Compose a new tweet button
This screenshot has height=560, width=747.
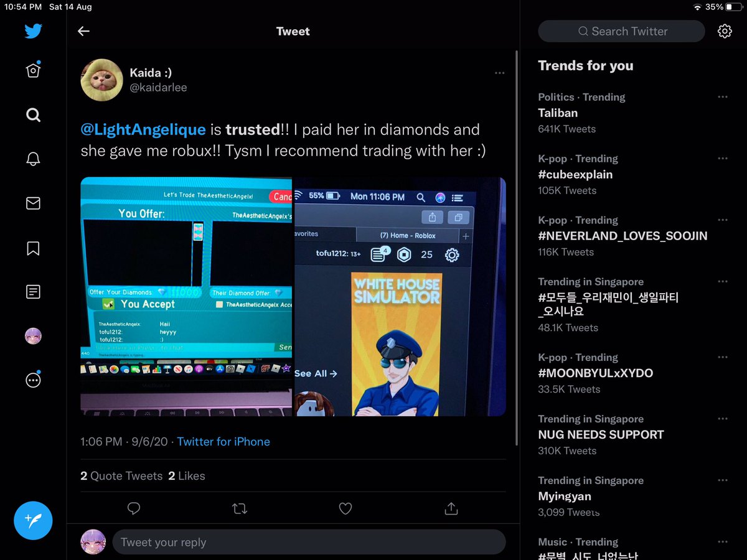33,520
